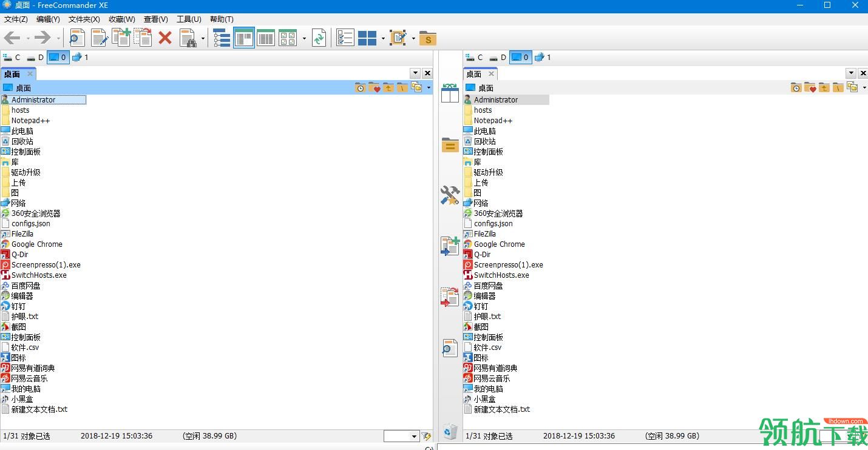Toggle the folder tree view icon
The height and width of the screenshot is (450, 868).
(222, 38)
